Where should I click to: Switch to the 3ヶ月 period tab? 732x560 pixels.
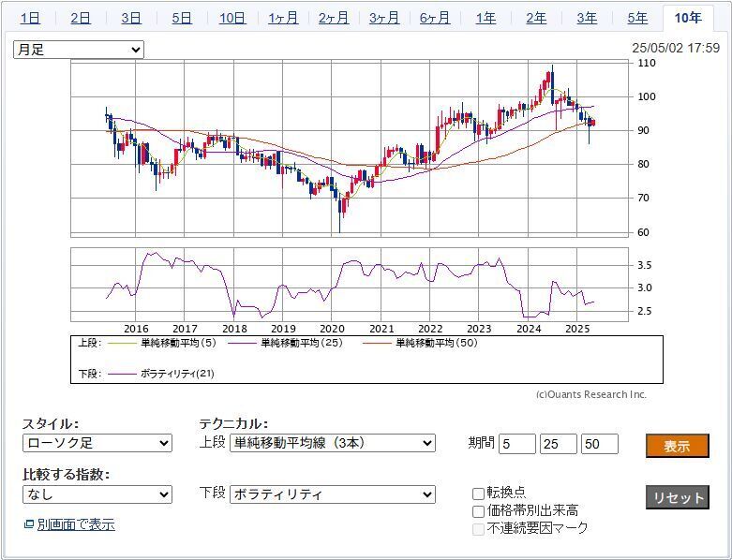coord(384,18)
